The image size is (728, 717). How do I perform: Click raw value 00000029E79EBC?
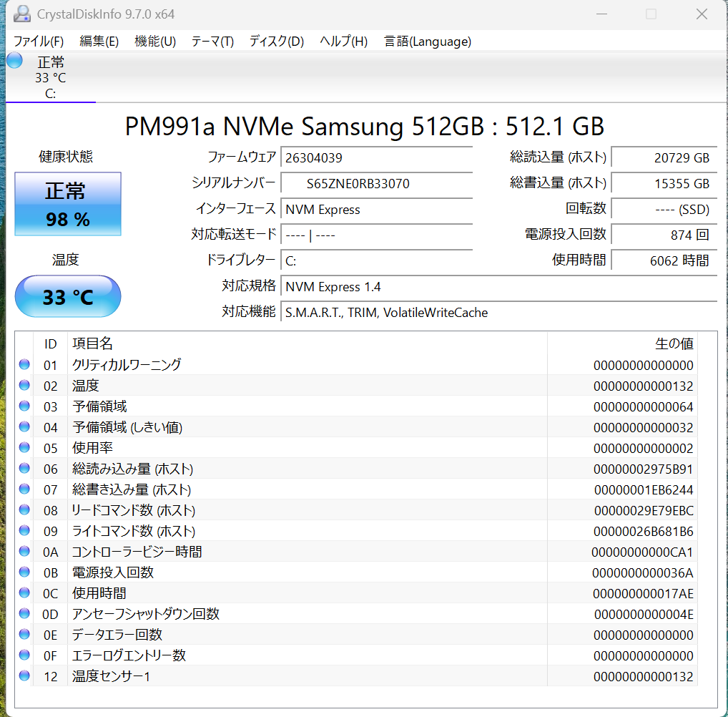pos(644,511)
